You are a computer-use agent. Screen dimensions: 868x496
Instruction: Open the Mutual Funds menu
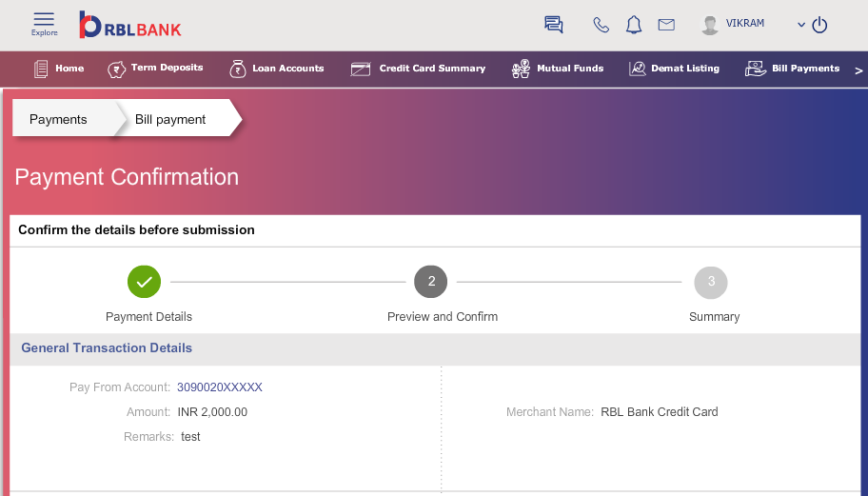pyautogui.click(x=558, y=69)
